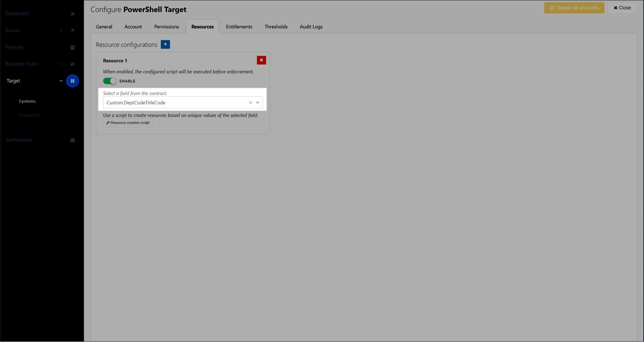Click the Dashboard home icon
This screenshot has width=644, height=342.
pyautogui.click(x=72, y=14)
